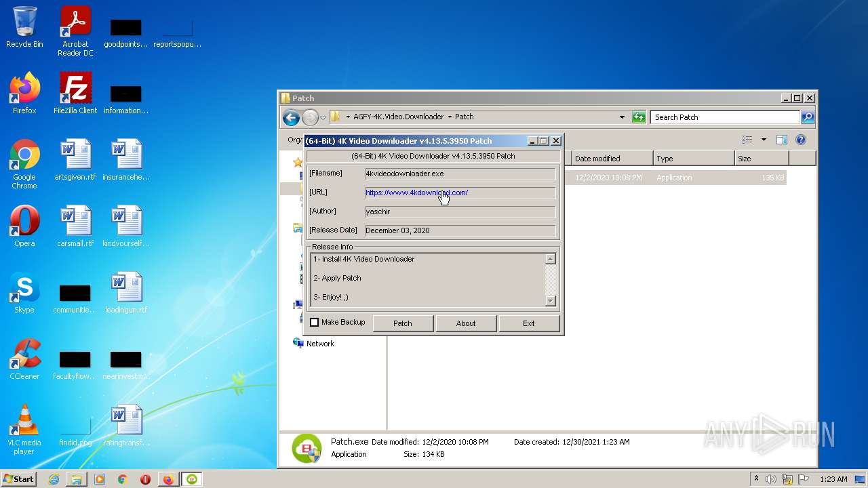The width and height of the screenshot is (868, 488).
Task: Click the Author field yaschir
Action: click(460, 211)
